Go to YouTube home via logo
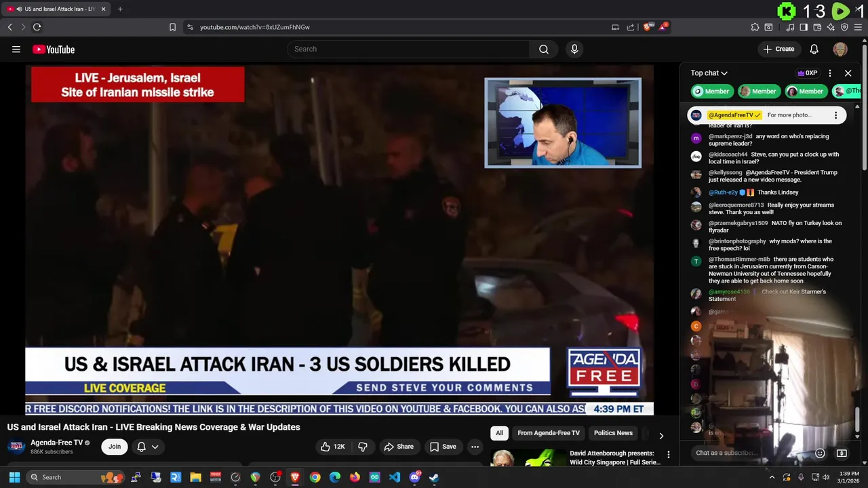The width and height of the screenshot is (868, 488). pos(54,49)
